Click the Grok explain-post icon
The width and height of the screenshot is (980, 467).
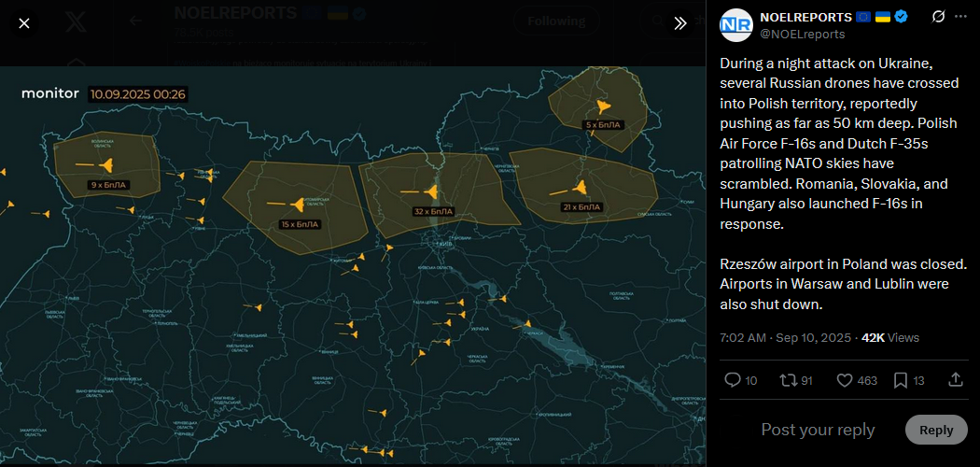(x=937, y=17)
